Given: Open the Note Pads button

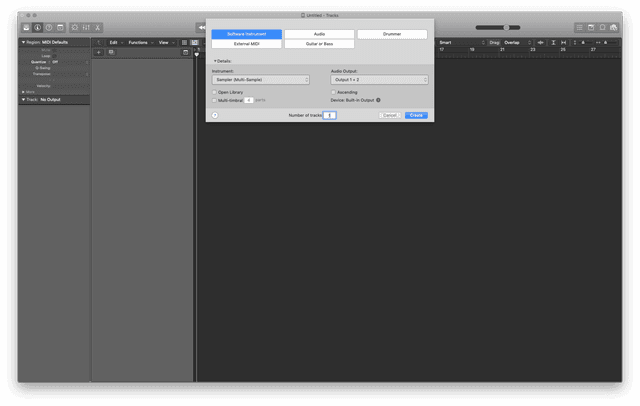Looking at the screenshot, I should tap(591, 27).
